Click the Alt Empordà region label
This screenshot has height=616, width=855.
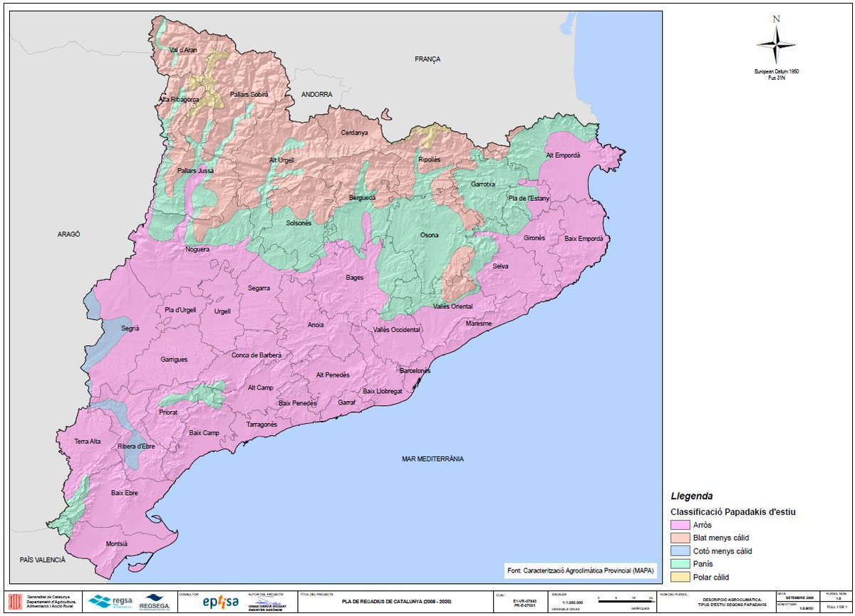coord(564,155)
